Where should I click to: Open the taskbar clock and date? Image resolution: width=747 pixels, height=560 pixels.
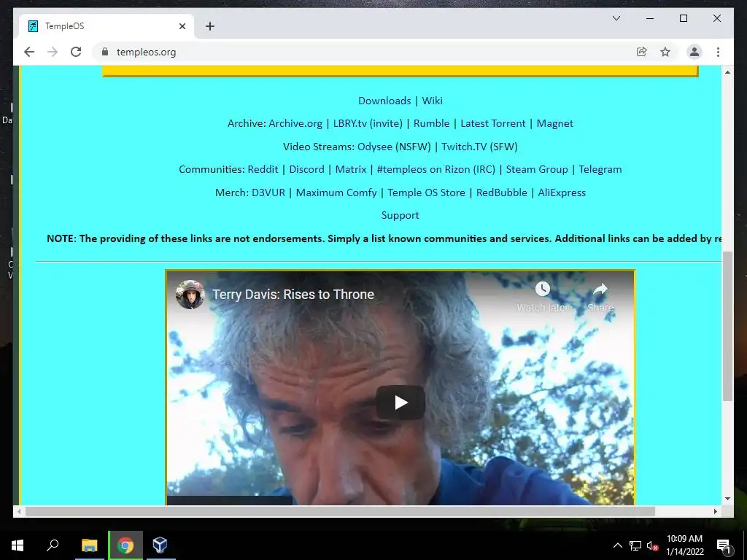(x=684, y=545)
